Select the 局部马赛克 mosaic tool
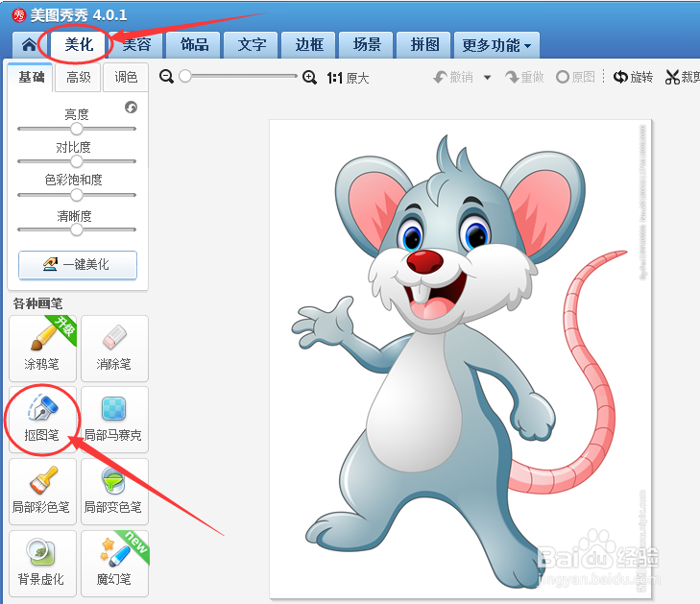The image size is (700, 604). (x=114, y=420)
